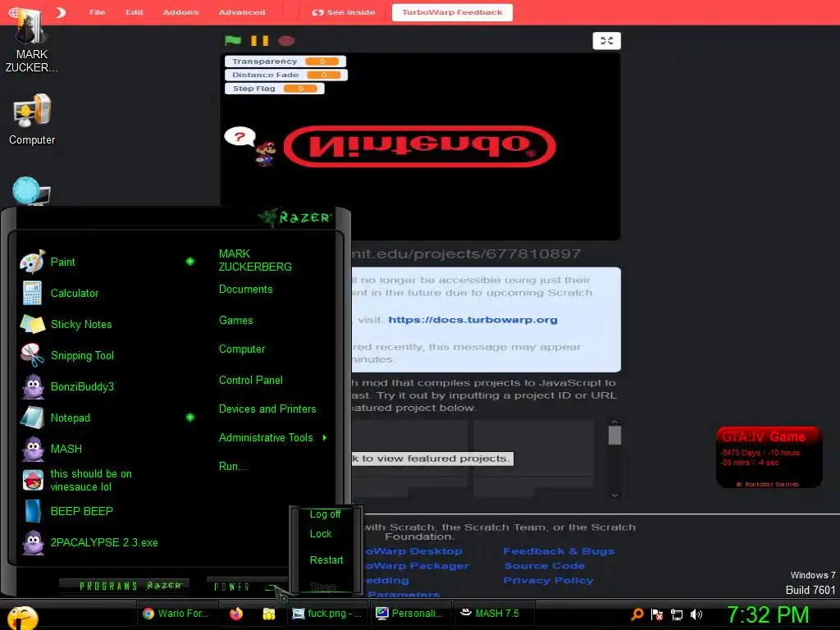
Task: Toggle the TurboWarp dark mode moon icon
Action: tap(60, 11)
